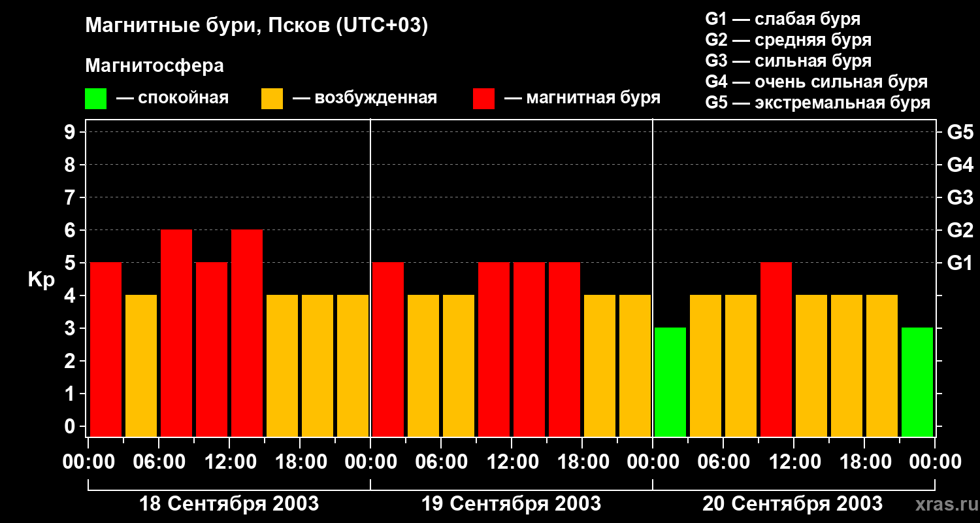This screenshot has width=980, height=523.
Task: Click the last green bar before final 00:00
Action: (917, 382)
